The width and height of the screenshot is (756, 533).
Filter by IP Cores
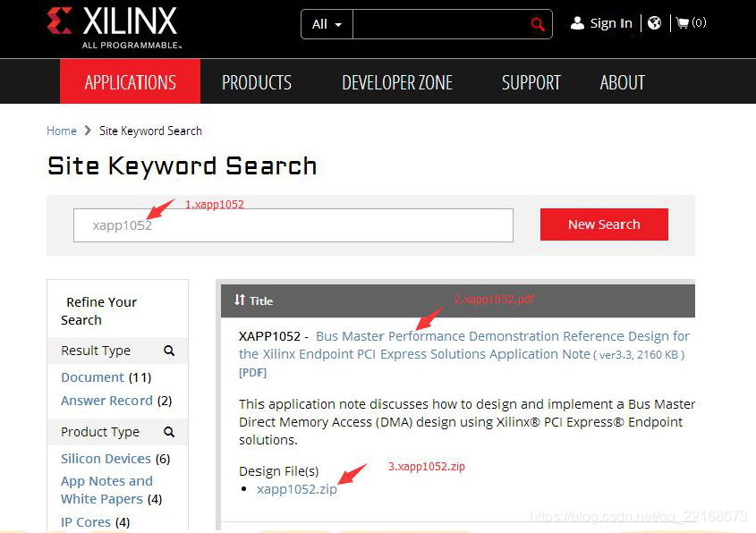tap(86, 522)
